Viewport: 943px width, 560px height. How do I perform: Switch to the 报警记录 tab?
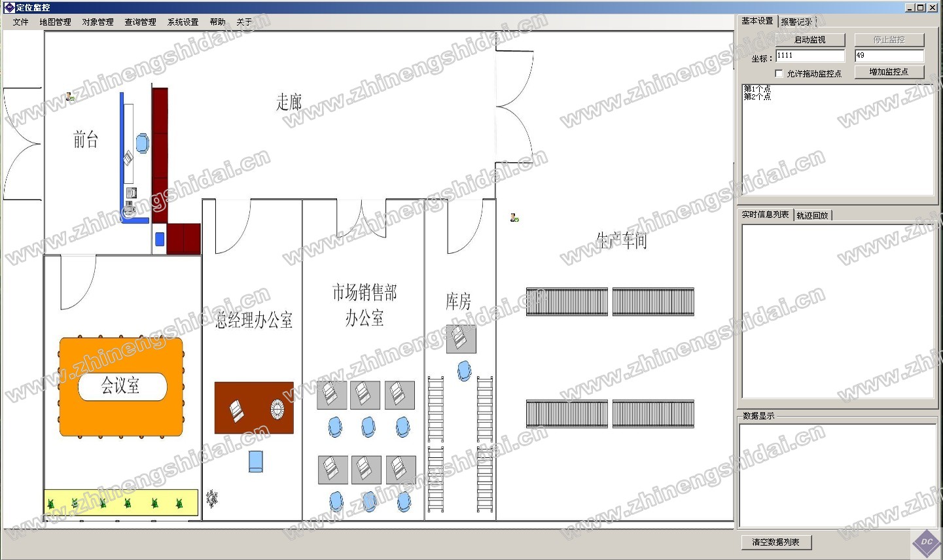tap(796, 22)
